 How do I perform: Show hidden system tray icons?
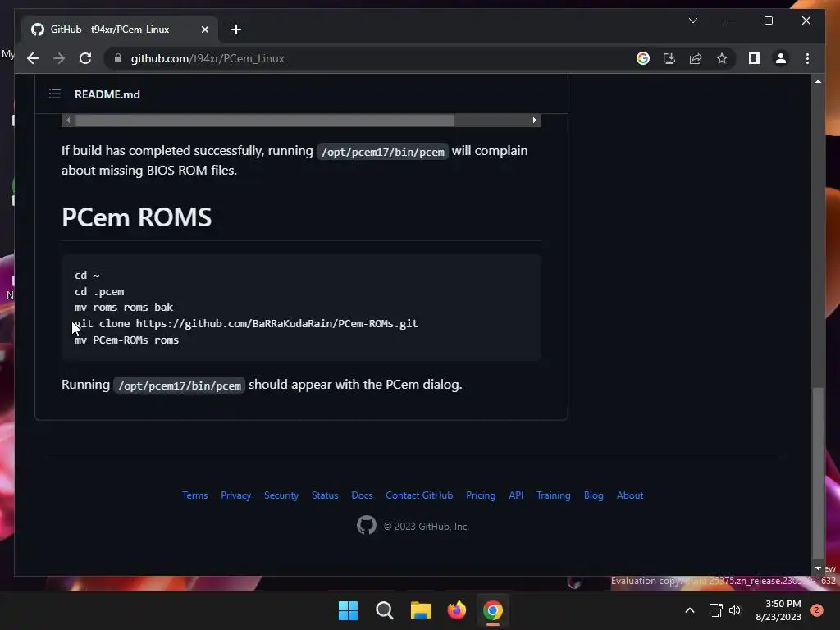point(690,610)
